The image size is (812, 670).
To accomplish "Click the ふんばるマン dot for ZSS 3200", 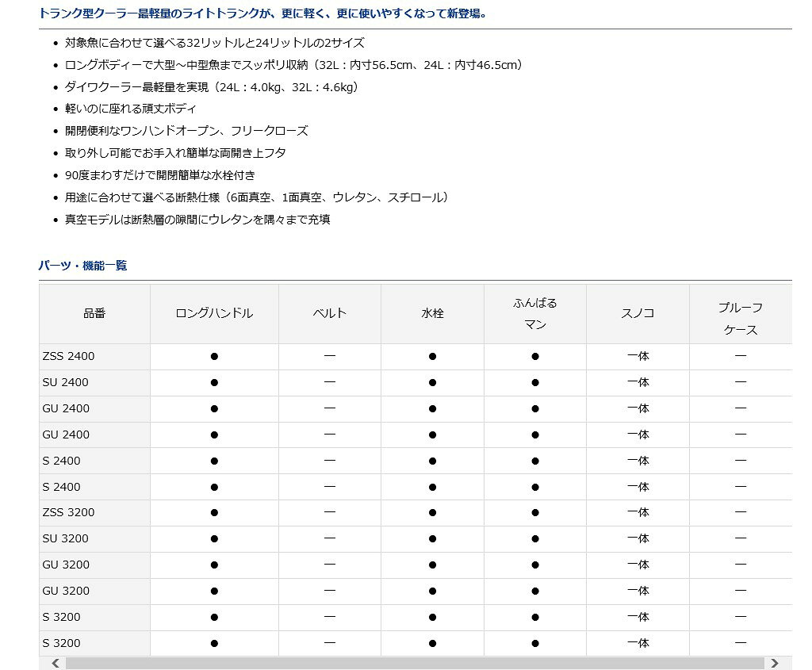I will [535, 512].
